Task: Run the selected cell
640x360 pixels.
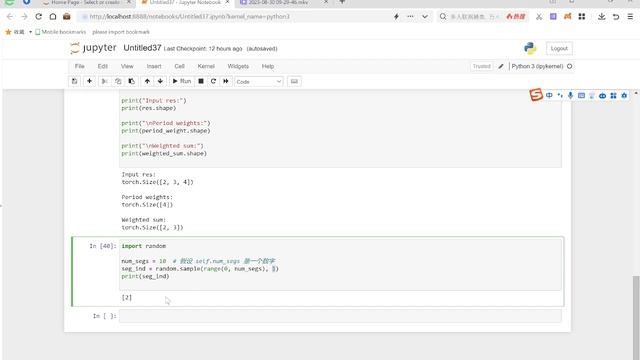Action: coord(182,81)
